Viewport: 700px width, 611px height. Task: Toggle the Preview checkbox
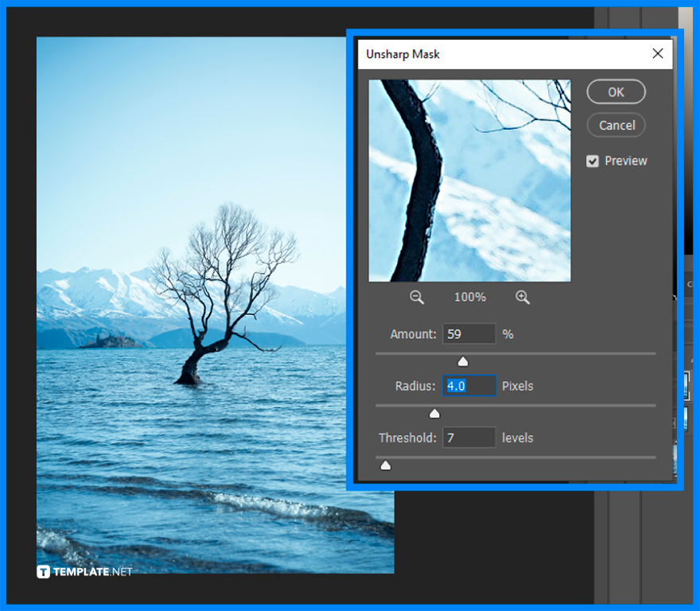[x=593, y=162]
